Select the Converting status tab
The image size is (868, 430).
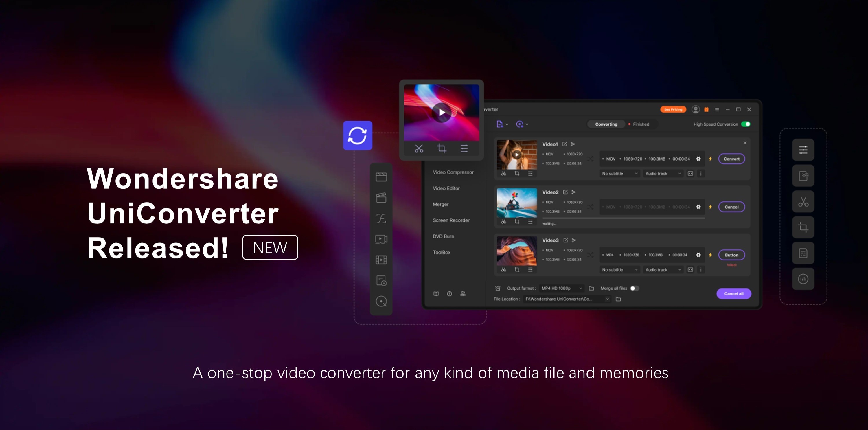click(x=606, y=124)
